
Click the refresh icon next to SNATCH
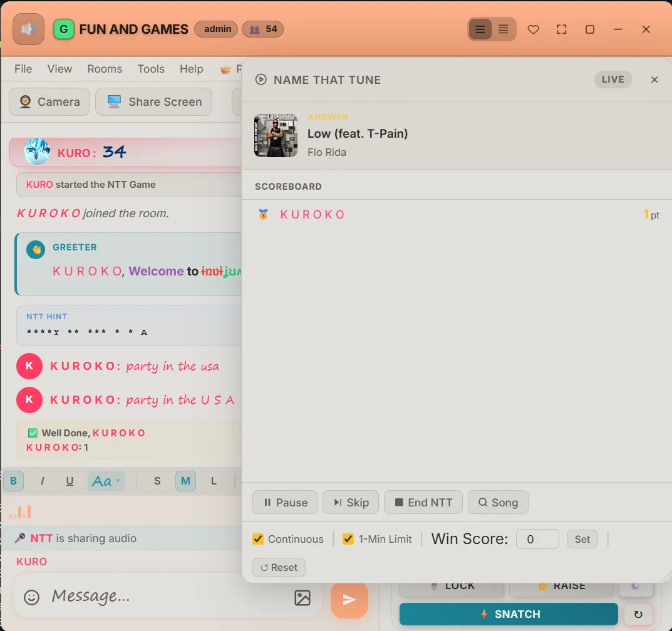tap(638, 614)
